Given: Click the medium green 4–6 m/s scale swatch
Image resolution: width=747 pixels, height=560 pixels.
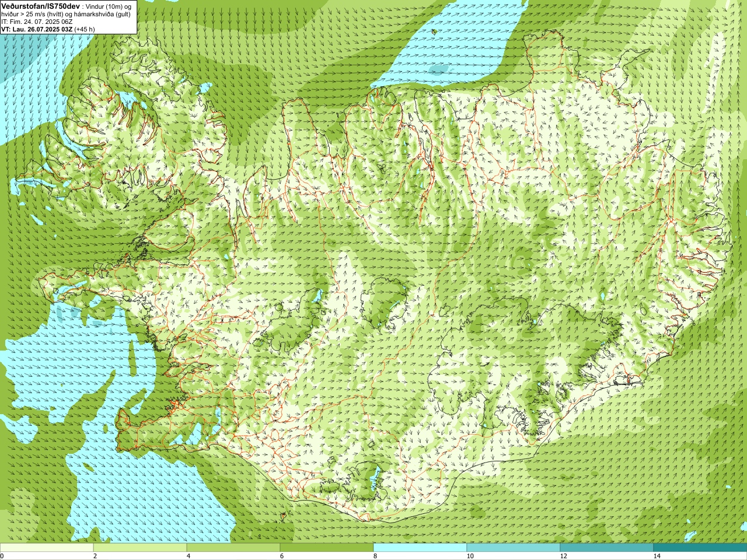Looking at the screenshot, I should click(x=233, y=548).
